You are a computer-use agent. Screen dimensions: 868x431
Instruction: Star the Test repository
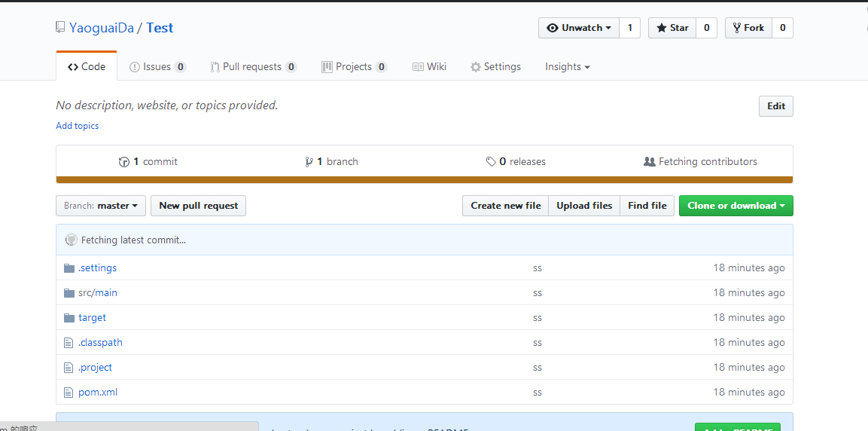[x=672, y=28]
